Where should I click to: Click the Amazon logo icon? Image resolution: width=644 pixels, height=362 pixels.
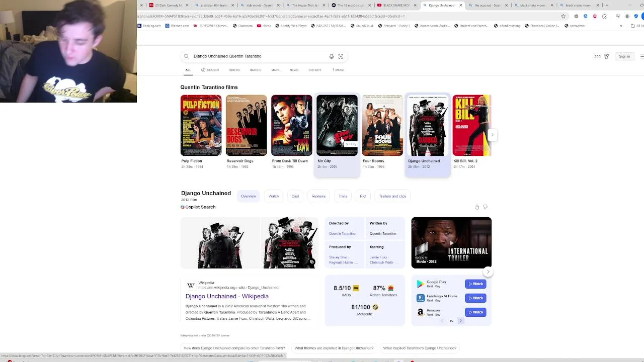coord(420,312)
